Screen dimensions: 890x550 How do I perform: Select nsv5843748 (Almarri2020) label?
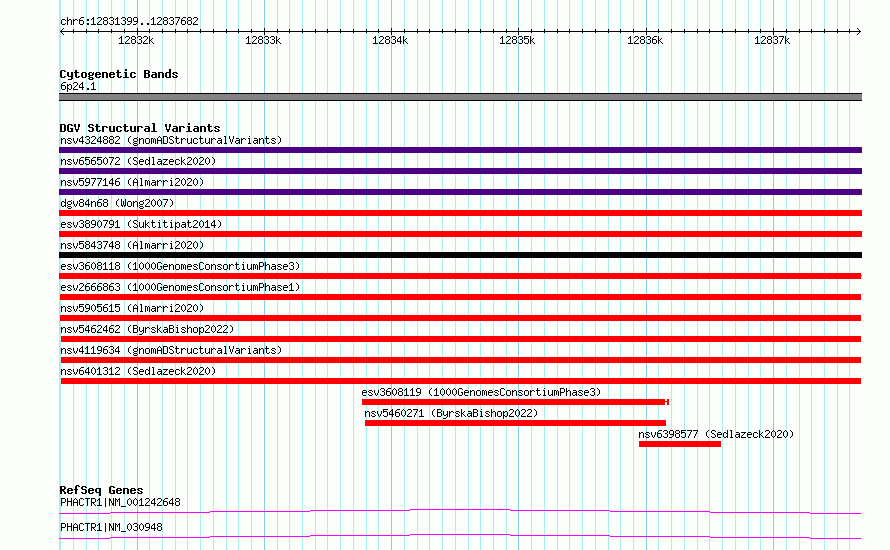pos(132,245)
